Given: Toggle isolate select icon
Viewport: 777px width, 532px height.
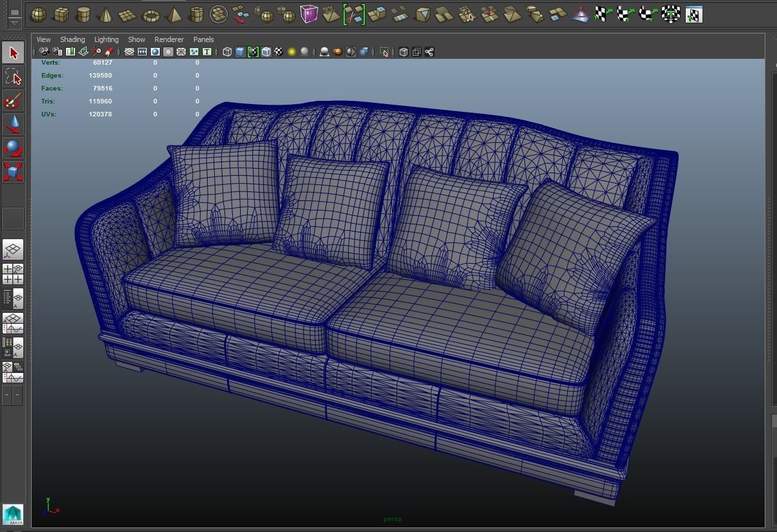Looking at the screenshot, I should [384, 52].
